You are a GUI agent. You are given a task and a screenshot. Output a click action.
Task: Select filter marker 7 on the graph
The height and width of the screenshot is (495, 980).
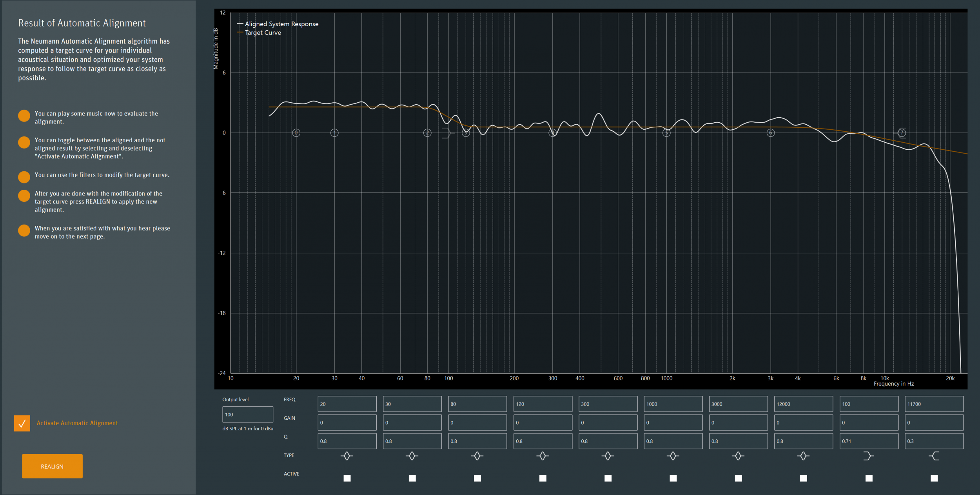click(902, 133)
